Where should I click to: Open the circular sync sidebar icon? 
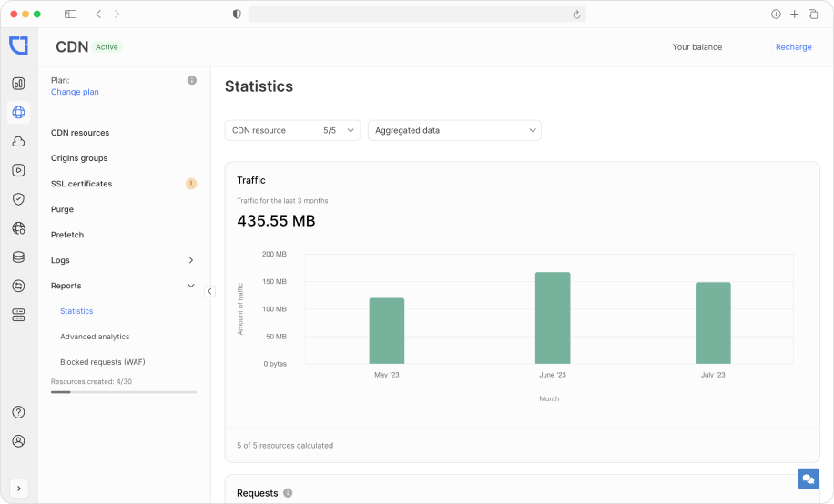point(18,286)
